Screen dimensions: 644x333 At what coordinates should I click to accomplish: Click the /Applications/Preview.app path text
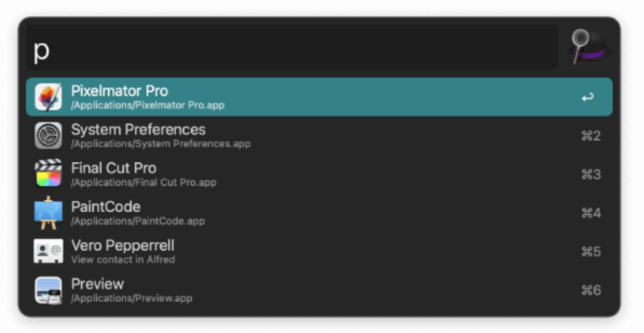[x=131, y=298]
